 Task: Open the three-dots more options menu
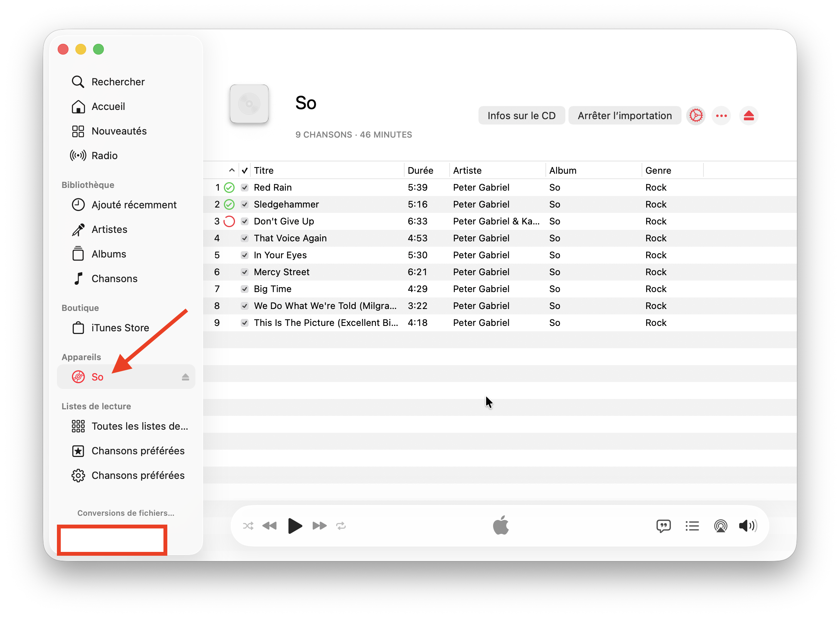pyautogui.click(x=721, y=116)
